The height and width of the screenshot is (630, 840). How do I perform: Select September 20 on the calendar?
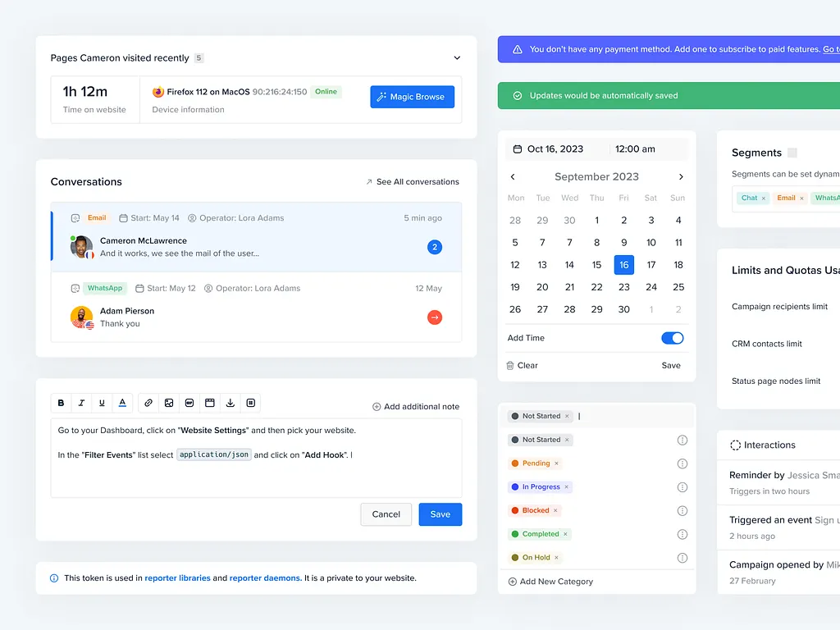pos(542,287)
